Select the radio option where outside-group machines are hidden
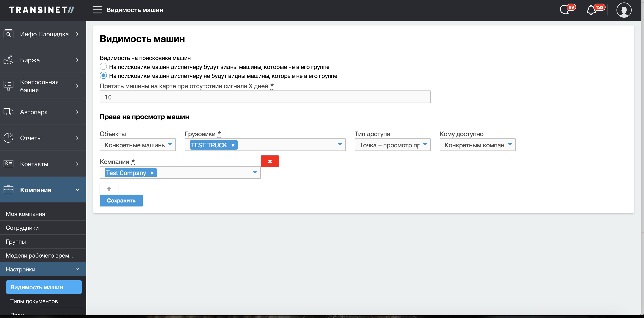The image size is (644, 318). [103, 75]
